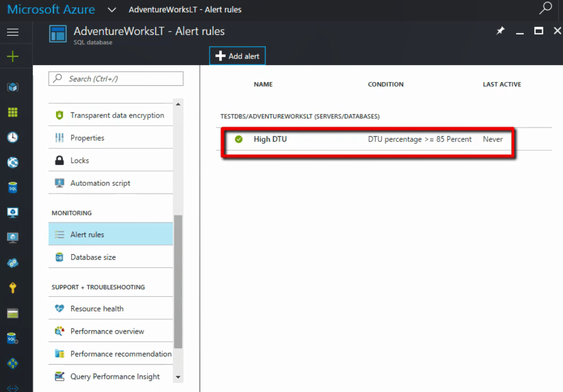
Task: Open the Azure portal dropdown chevron
Action: pyautogui.click(x=112, y=10)
